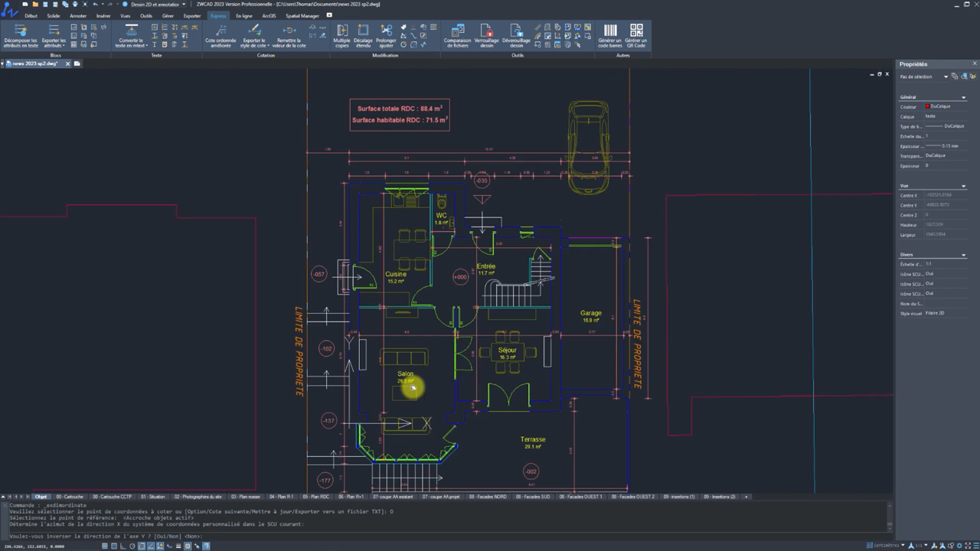Close the Propriétés panel
The image size is (980, 551).
[975, 64]
